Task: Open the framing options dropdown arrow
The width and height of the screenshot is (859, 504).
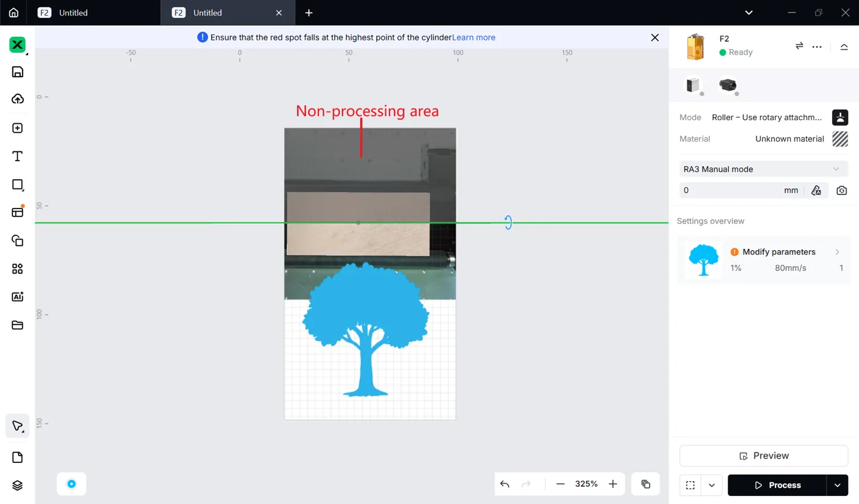Action: 712,485
